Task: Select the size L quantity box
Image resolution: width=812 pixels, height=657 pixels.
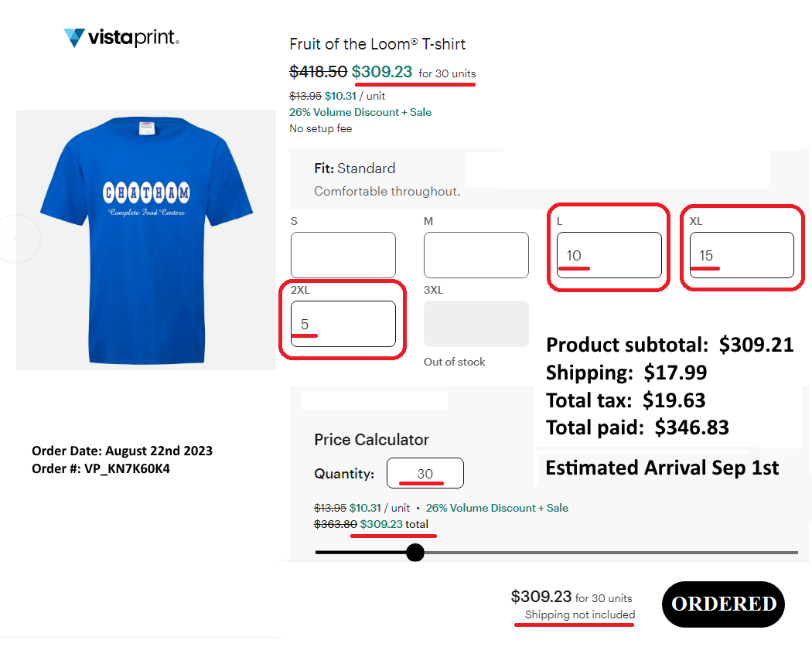Action: click(x=609, y=255)
